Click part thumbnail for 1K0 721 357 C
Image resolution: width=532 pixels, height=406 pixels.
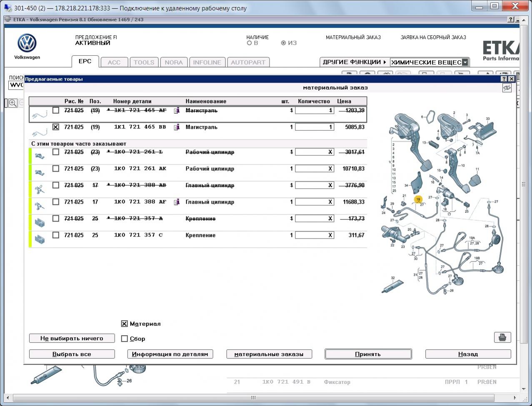pyautogui.click(x=40, y=239)
